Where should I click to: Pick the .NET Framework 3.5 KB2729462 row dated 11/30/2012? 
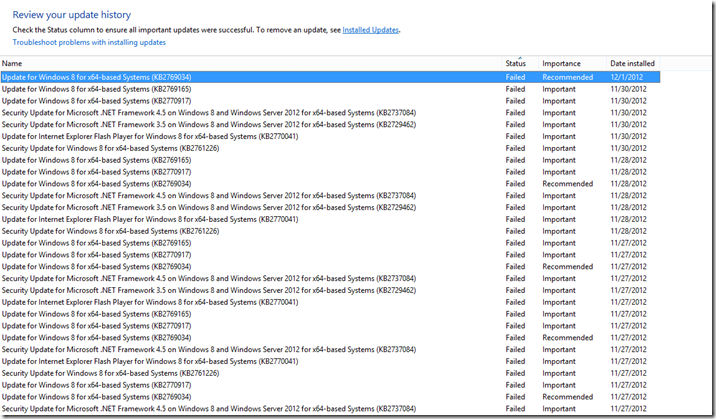(330, 125)
